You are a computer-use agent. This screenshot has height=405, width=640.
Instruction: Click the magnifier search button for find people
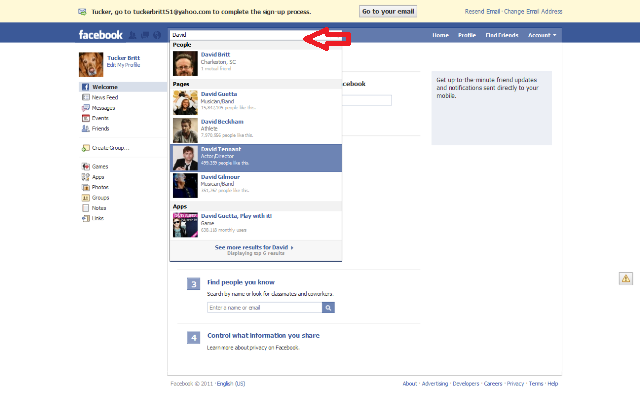328,307
